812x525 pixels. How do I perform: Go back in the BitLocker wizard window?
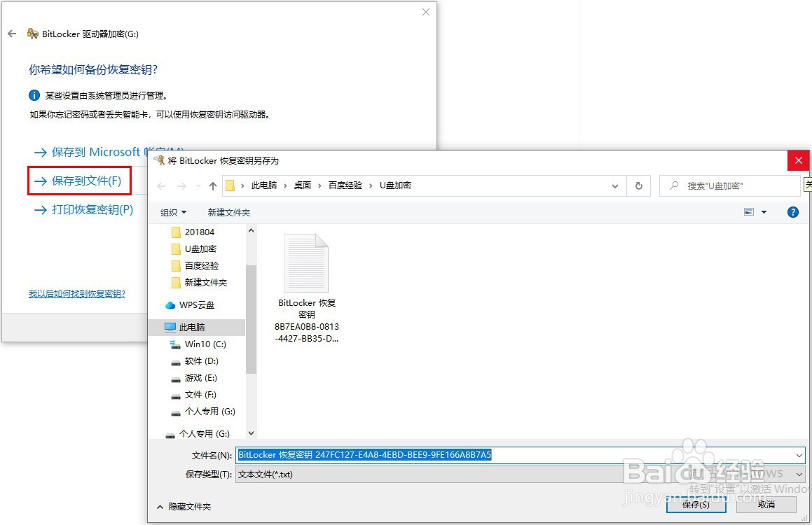tap(12, 34)
